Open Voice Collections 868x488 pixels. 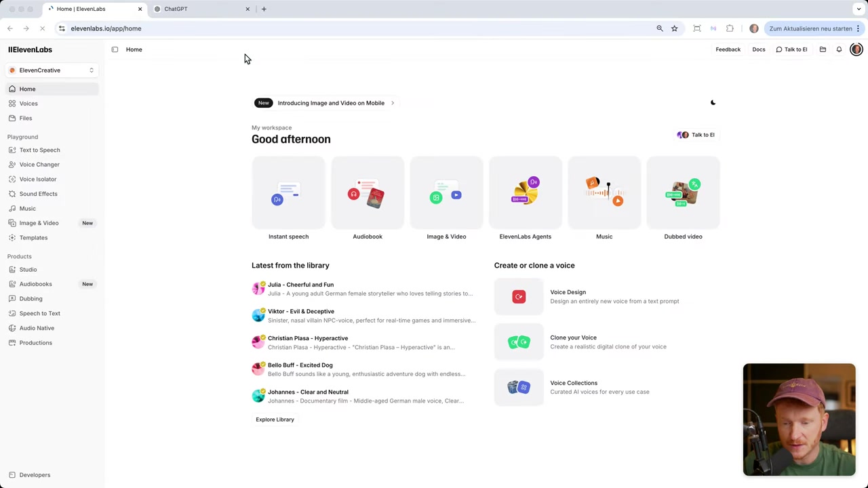(x=607, y=387)
